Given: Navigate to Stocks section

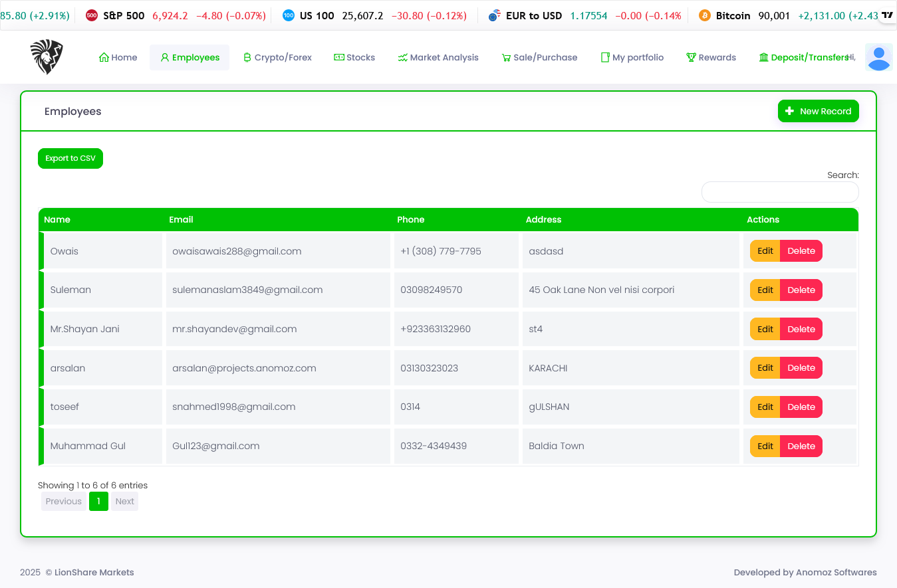Looking at the screenshot, I should (354, 58).
